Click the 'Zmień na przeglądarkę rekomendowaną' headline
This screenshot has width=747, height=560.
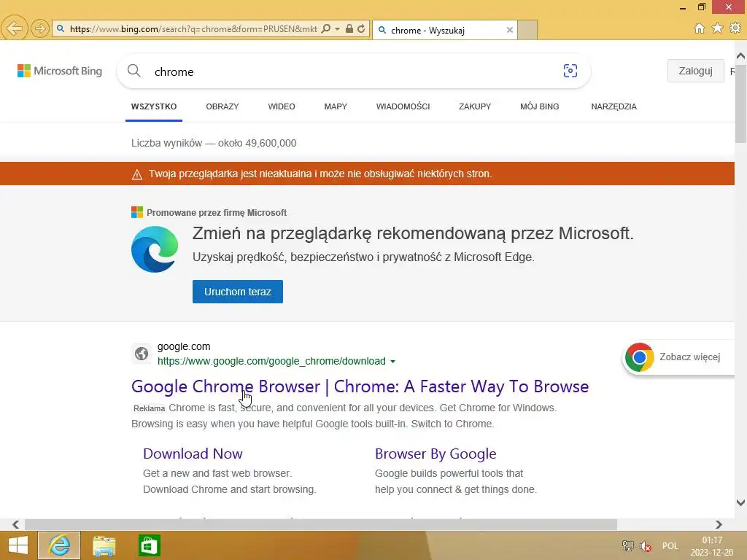click(413, 233)
